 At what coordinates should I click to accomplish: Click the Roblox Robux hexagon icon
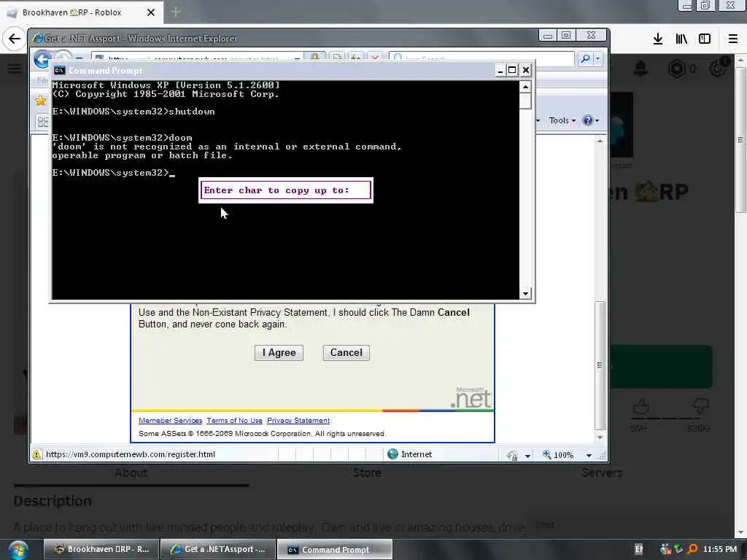point(676,69)
